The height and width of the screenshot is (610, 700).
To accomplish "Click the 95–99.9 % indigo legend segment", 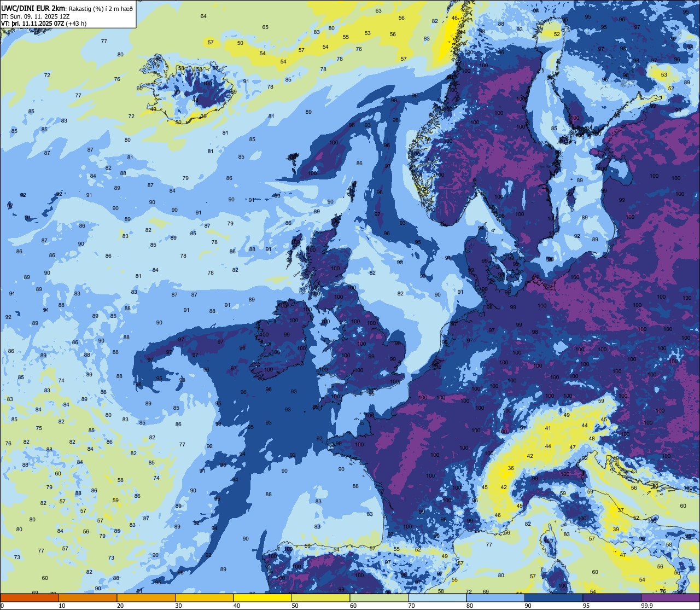I will coord(612,597).
